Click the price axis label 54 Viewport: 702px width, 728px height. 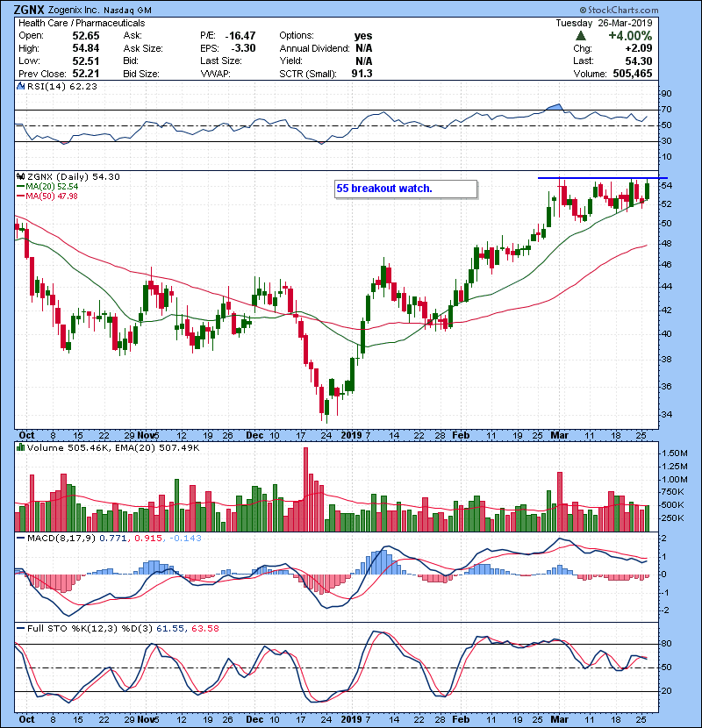point(666,186)
